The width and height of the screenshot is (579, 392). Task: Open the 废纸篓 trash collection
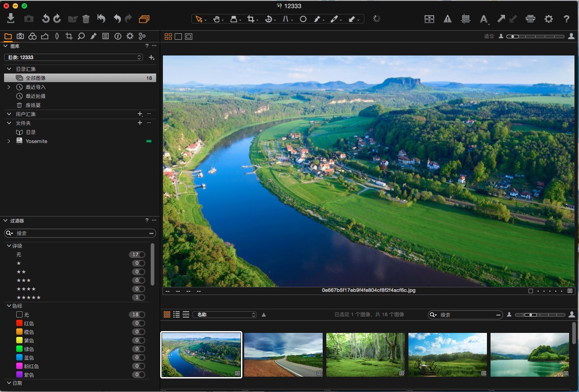coord(33,105)
